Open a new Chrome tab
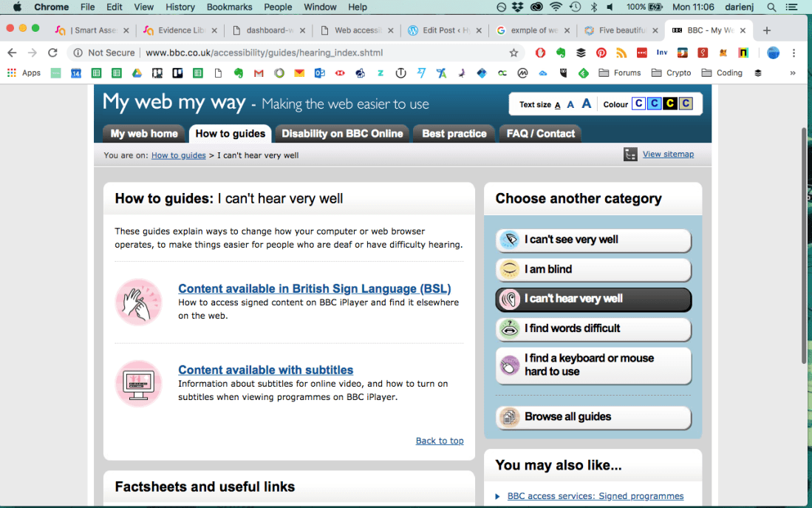812x508 pixels. pos(767,30)
